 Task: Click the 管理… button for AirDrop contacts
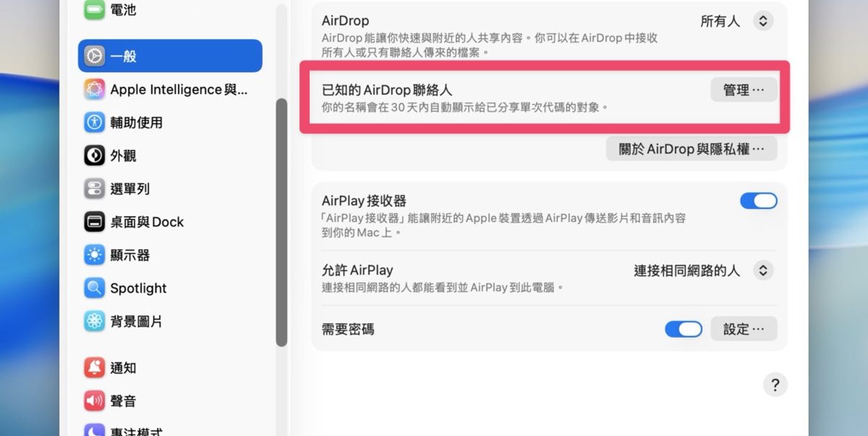point(744,90)
